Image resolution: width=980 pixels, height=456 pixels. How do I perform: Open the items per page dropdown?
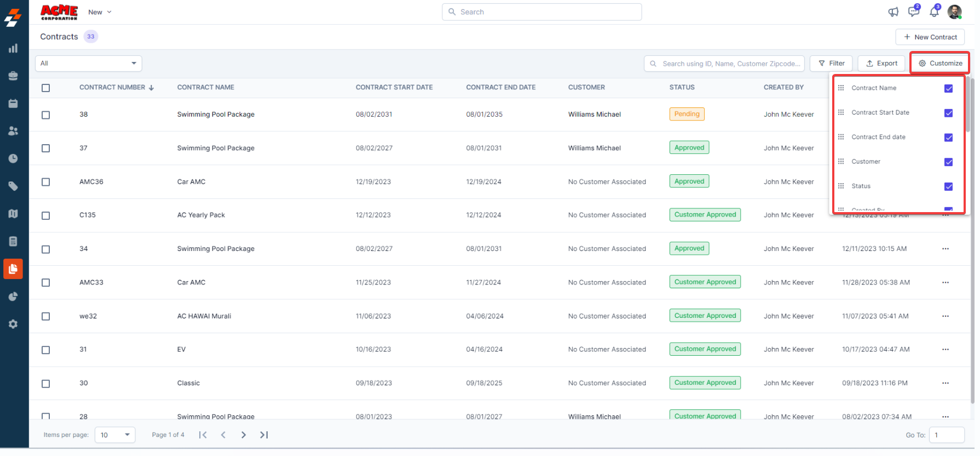pyautogui.click(x=115, y=435)
